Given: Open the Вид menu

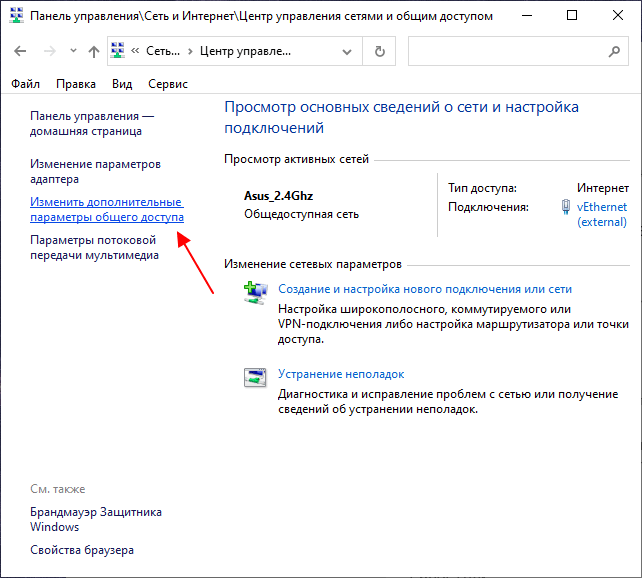Looking at the screenshot, I should coord(122,85).
